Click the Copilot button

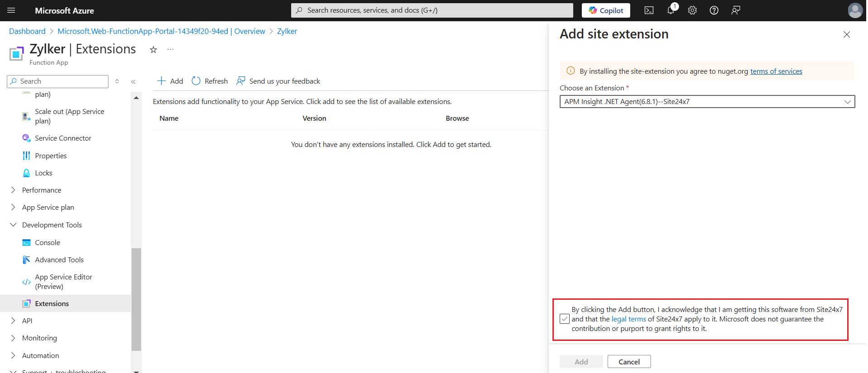(x=605, y=10)
